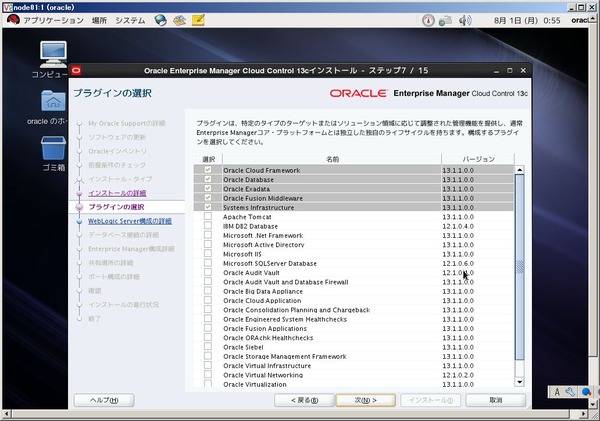The width and height of the screenshot is (600, 421).
Task: Click the input method A icon at bottom right
Action: point(557,392)
